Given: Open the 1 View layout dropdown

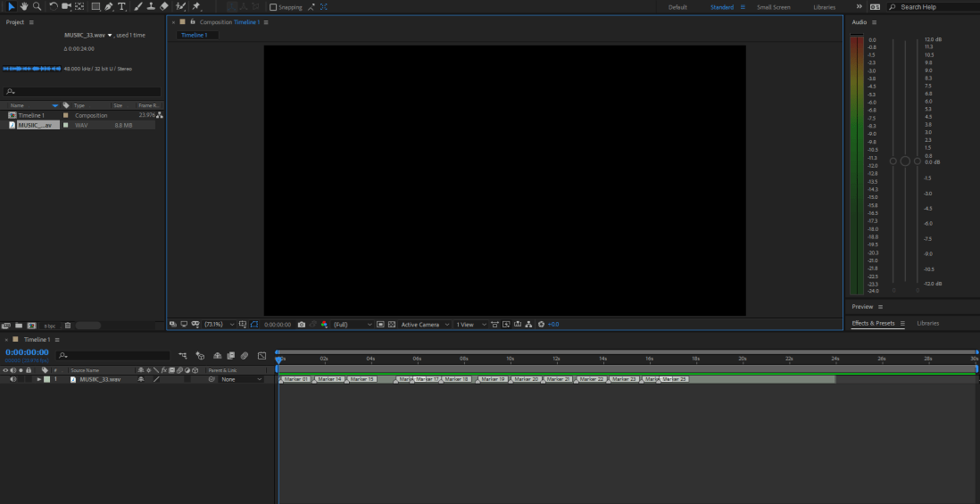Looking at the screenshot, I should click(x=471, y=325).
